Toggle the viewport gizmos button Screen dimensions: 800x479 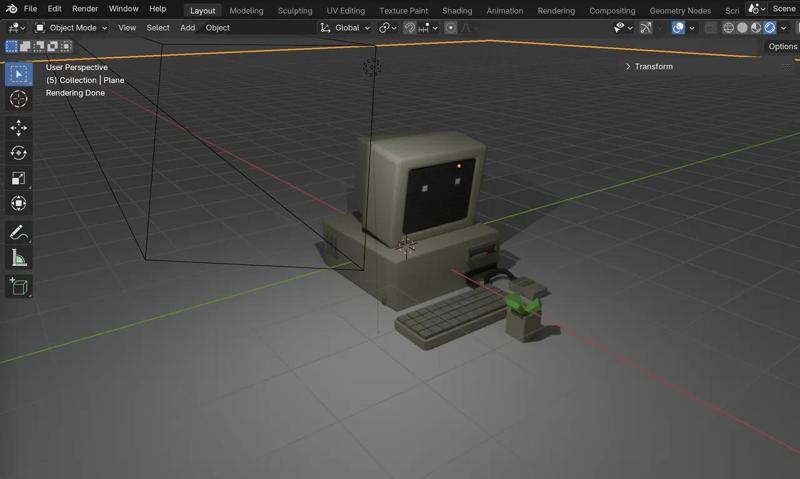point(645,28)
